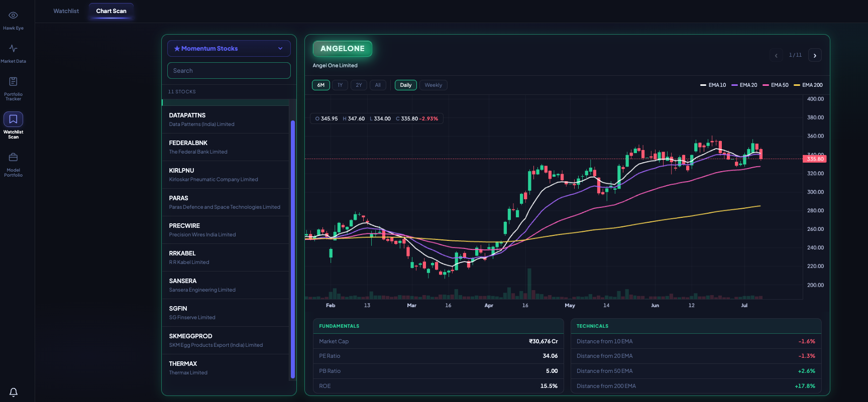Go to previous stock chart arrow

pos(776,55)
